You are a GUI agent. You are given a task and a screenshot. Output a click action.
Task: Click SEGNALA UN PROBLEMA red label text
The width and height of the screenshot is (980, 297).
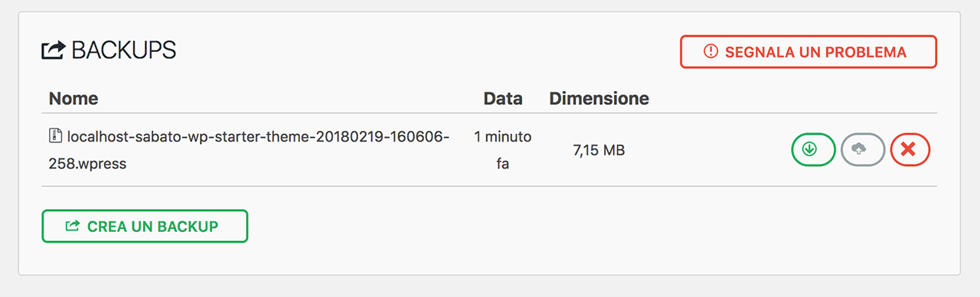(815, 52)
